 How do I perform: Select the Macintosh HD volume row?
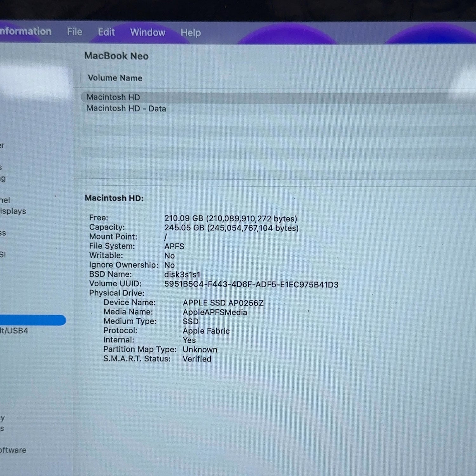point(278,97)
